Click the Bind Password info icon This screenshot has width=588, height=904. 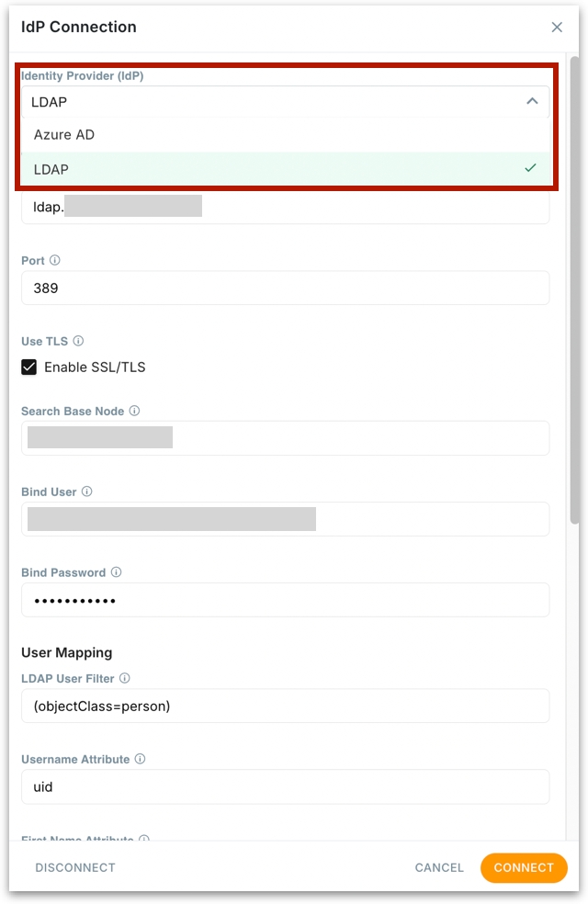coord(116,572)
